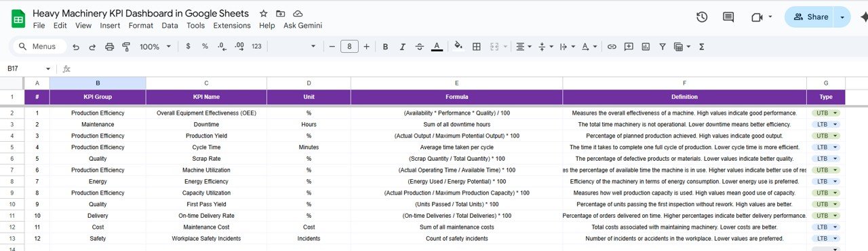Apply strikethrough formatting

[420, 47]
